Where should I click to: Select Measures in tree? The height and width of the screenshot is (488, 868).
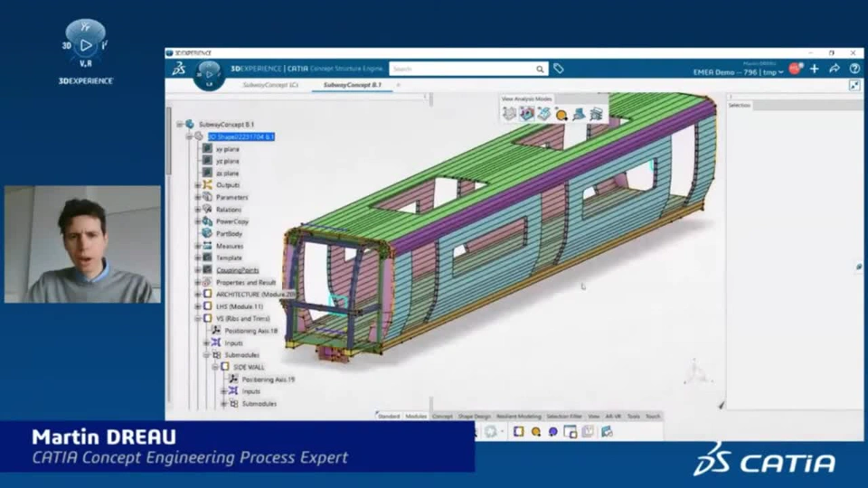click(x=230, y=246)
